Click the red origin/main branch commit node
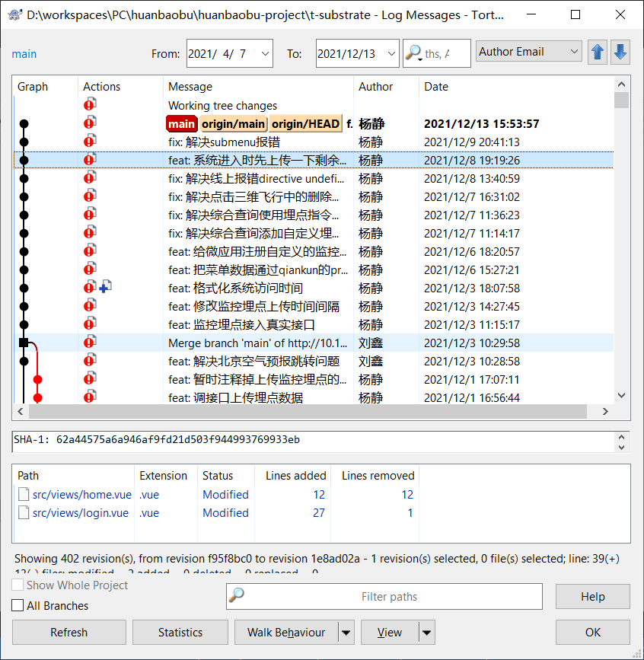644x660 pixels. point(38,379)
